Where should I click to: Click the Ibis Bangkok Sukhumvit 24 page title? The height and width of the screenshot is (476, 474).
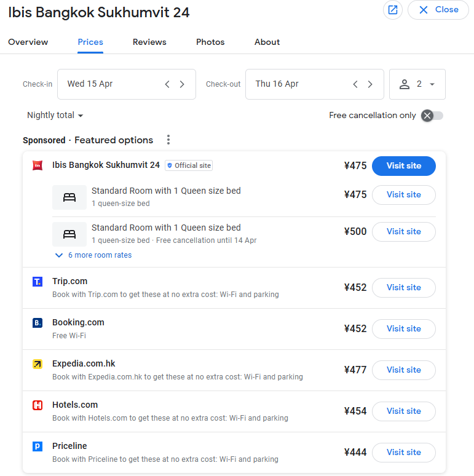click(98, 12)
